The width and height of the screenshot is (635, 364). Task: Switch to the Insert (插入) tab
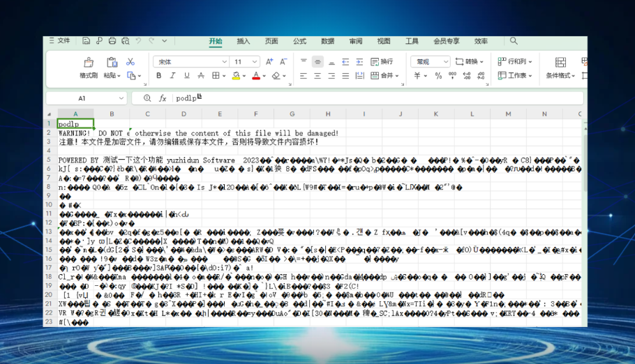[x=244, y=41]
